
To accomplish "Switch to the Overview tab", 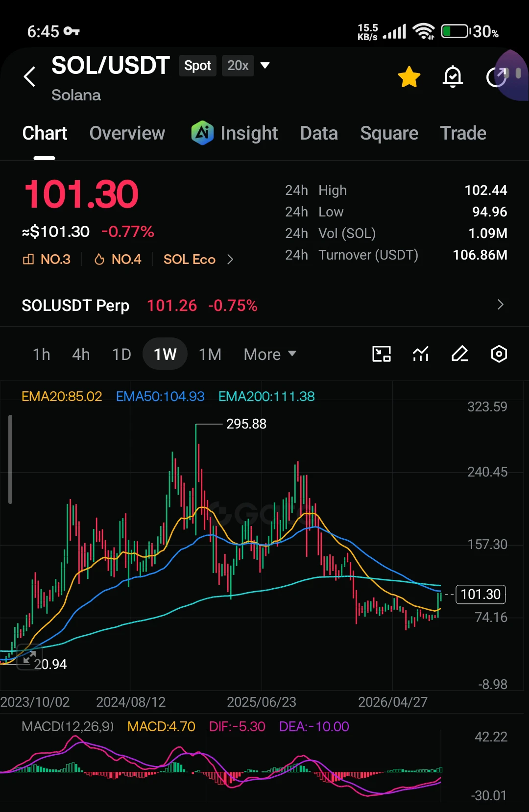I will (x=127, y=133).
